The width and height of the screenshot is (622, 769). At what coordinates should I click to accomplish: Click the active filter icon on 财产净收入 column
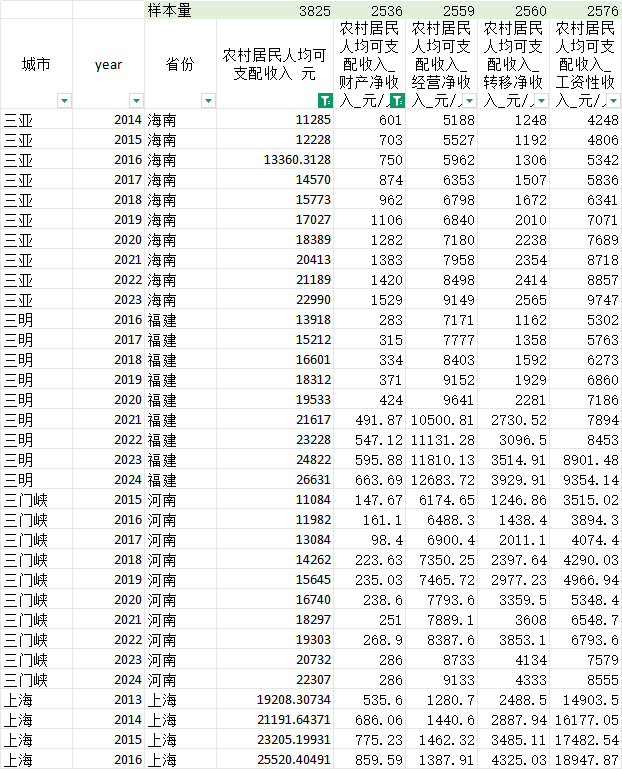[x=397, y=101]
